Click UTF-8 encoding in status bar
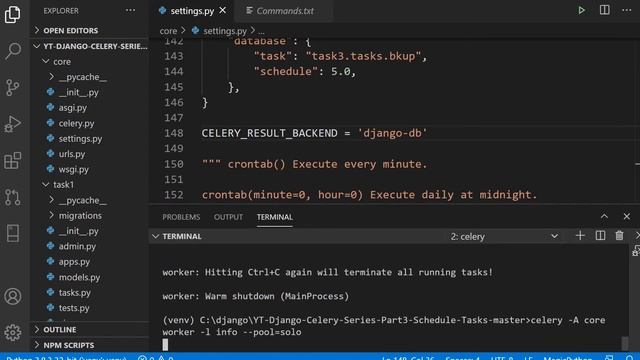This screenshot has width=640, height=360. click(502, 358)
